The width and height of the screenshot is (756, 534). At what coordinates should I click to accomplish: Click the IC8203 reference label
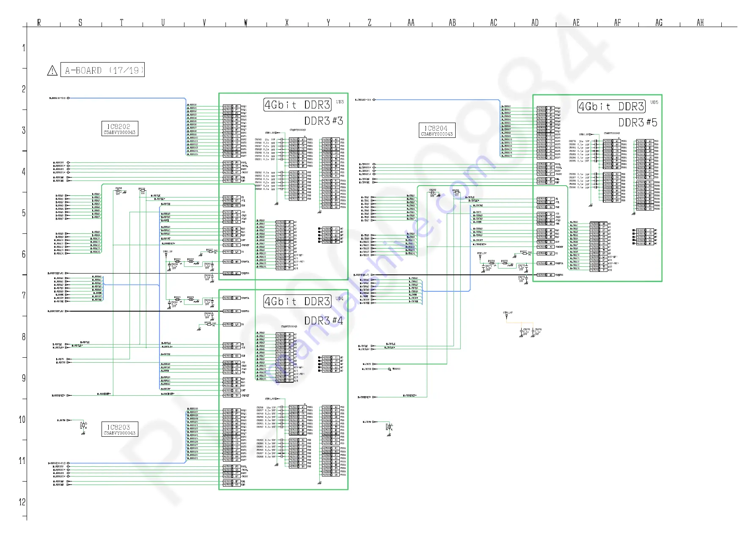pos(119,427)
